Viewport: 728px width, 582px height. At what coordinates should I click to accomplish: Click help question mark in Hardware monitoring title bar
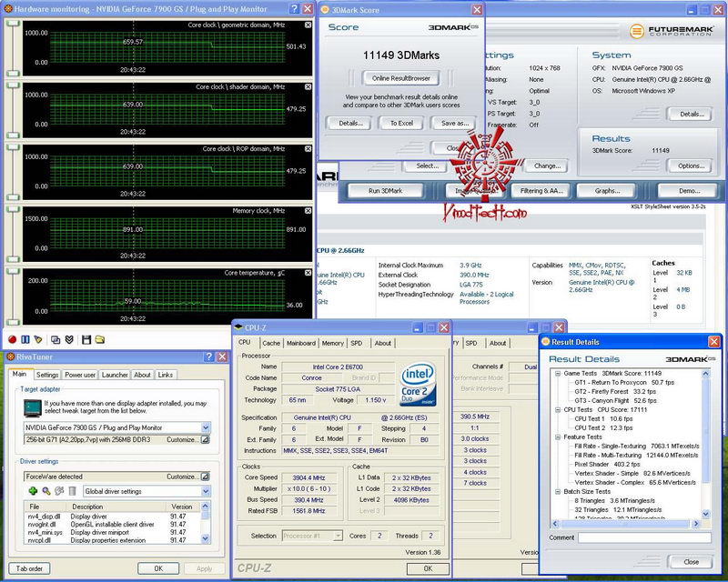(294, 9)
